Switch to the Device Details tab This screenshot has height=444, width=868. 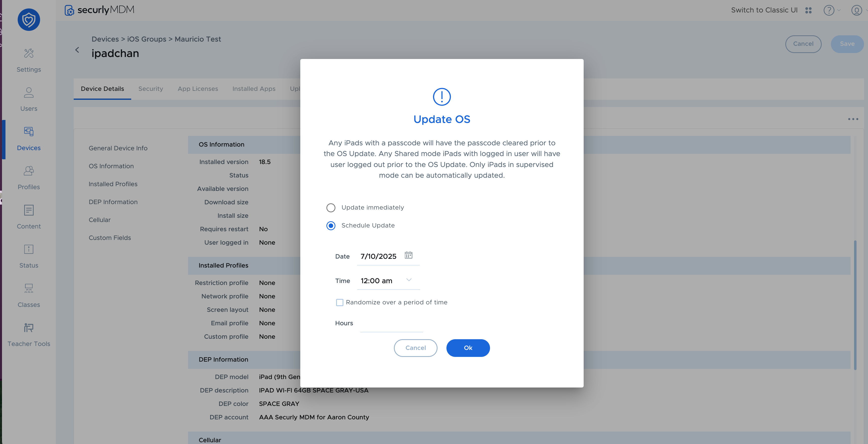click(x=102, y=89)
